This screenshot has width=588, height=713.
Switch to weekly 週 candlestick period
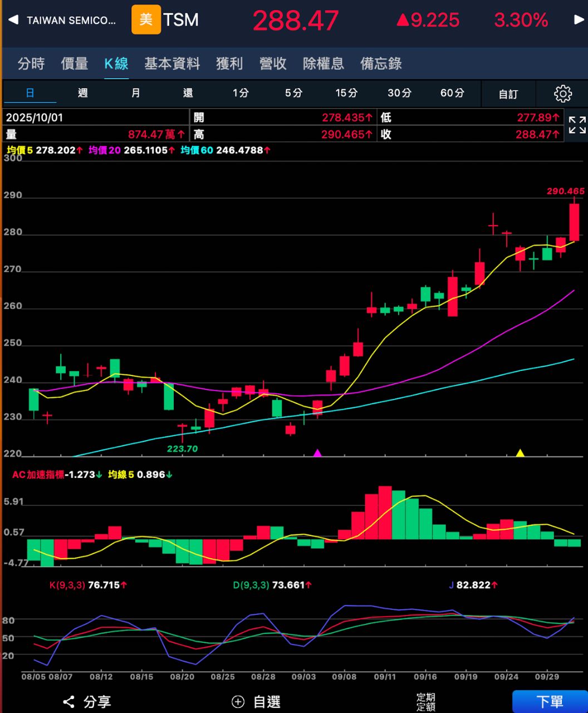[83, 93]
